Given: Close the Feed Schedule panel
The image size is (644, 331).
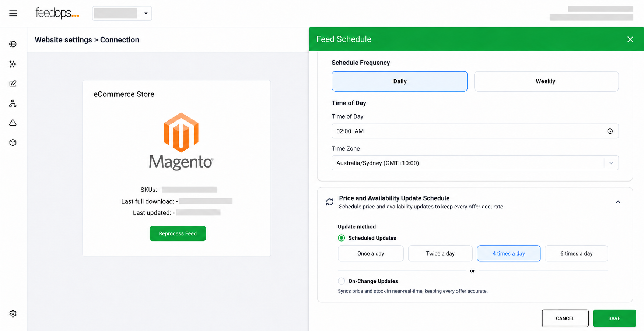Looking at the screenshot, I should tap(630, 39).
